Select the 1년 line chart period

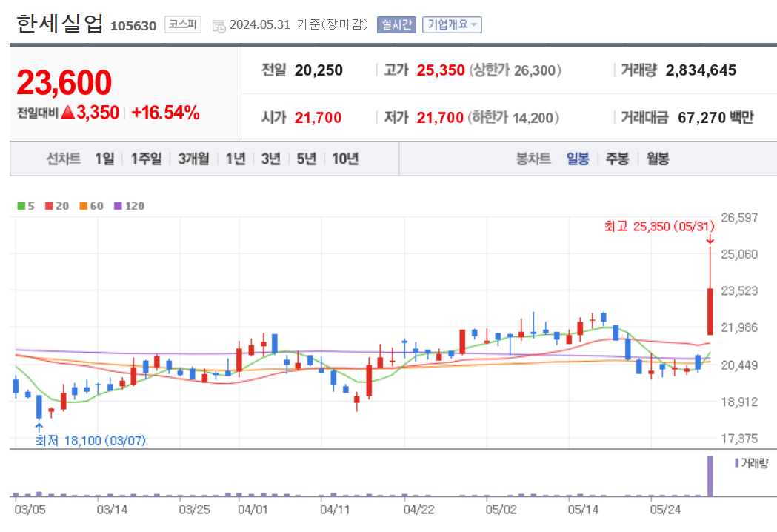(x=236, y=159)
